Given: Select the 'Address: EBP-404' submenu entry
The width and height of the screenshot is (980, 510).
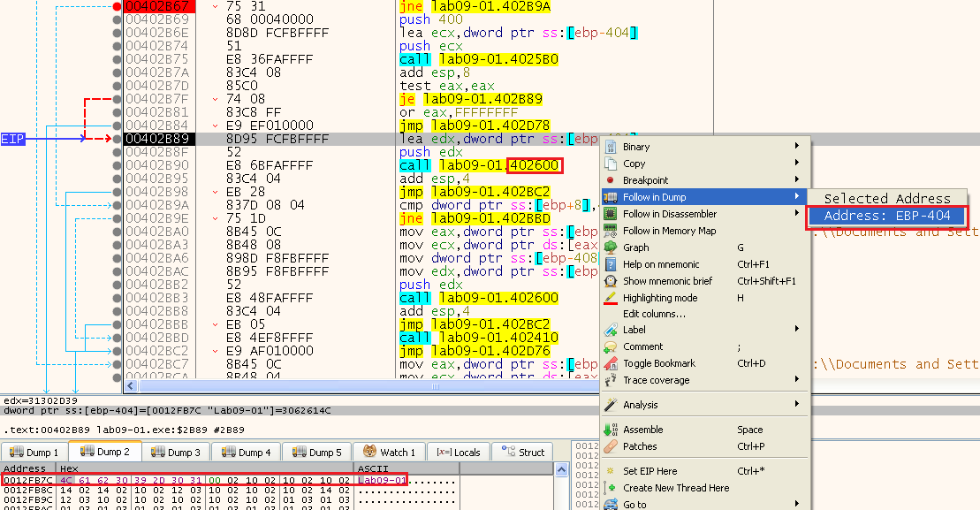Looking at the screenshot, I should [x=886, y=216].
